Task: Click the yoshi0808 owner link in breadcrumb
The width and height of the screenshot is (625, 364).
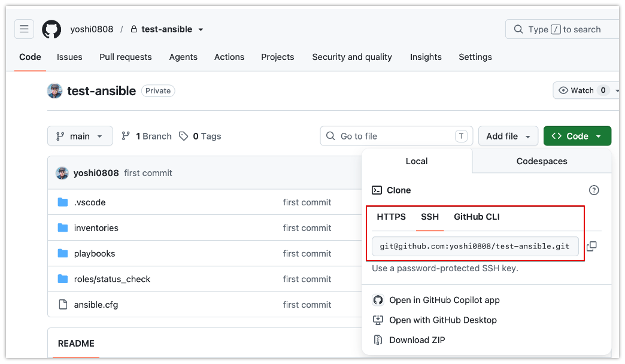Action: click(x=92, y=29)
